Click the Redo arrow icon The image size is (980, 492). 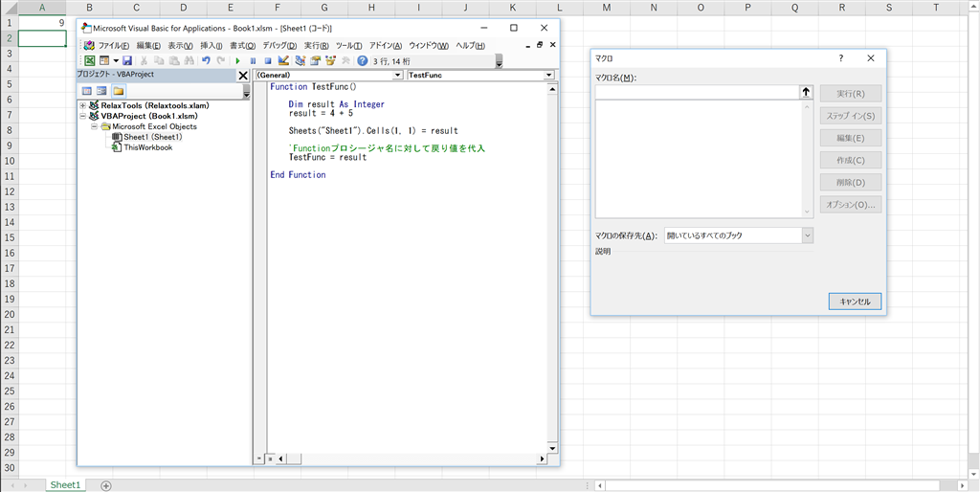pos(220,60)
